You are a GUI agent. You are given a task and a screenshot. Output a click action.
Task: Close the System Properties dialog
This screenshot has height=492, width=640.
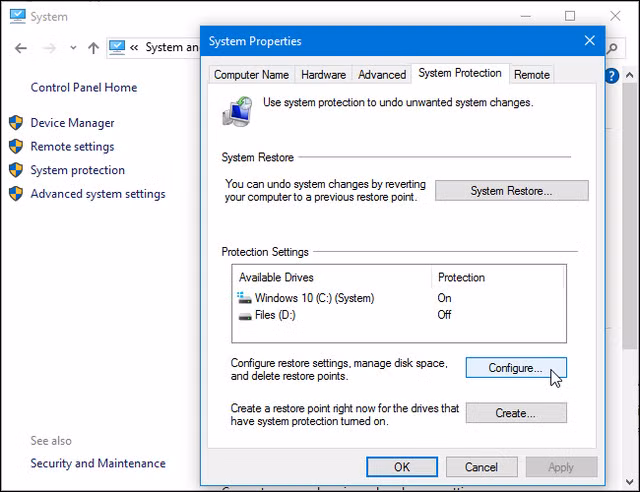click(x=589, y=41)
